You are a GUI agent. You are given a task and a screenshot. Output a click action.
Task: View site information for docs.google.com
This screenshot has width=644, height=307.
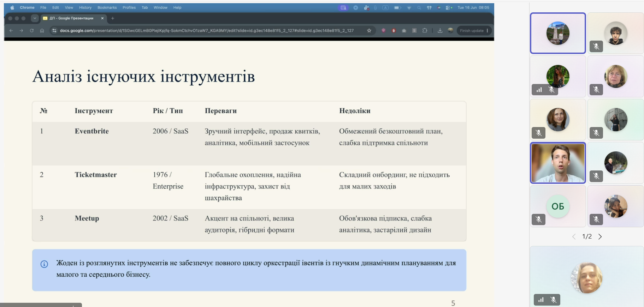(x=54, y=31)
